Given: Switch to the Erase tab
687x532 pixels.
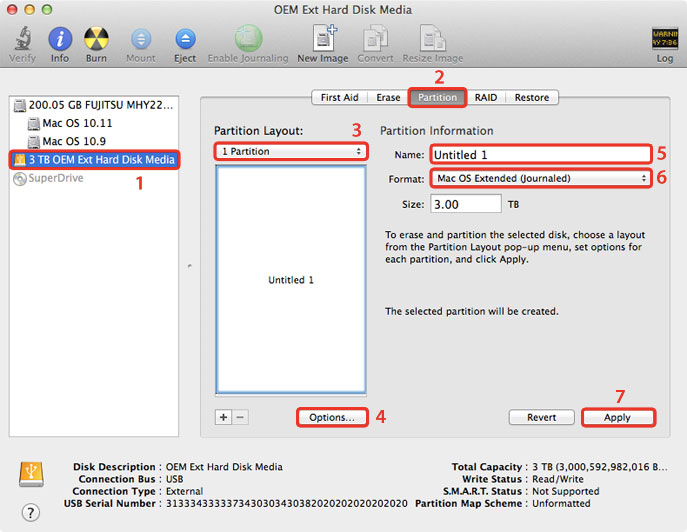Looking at the screenshot, I should [388, 98].
